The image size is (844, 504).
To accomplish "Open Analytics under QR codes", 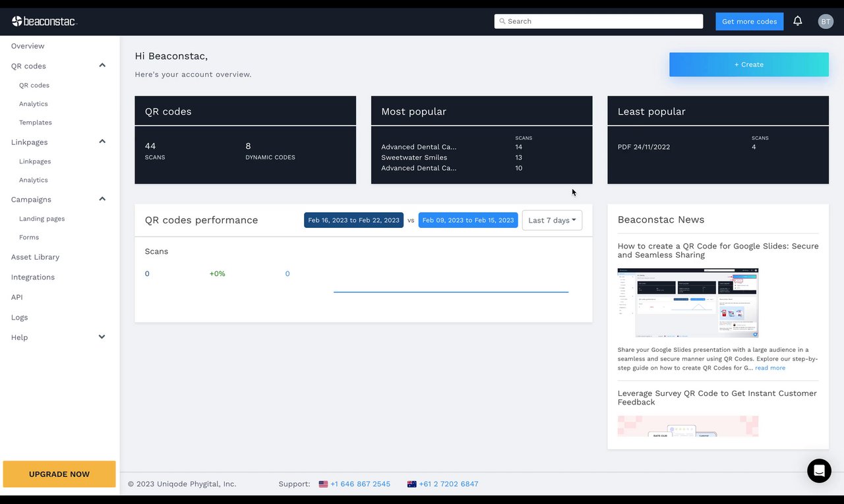I will click(34, 103).
